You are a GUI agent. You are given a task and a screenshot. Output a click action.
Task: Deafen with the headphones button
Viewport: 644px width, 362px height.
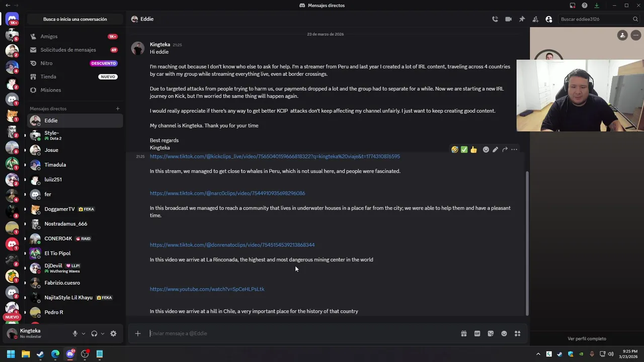[94, 333]
